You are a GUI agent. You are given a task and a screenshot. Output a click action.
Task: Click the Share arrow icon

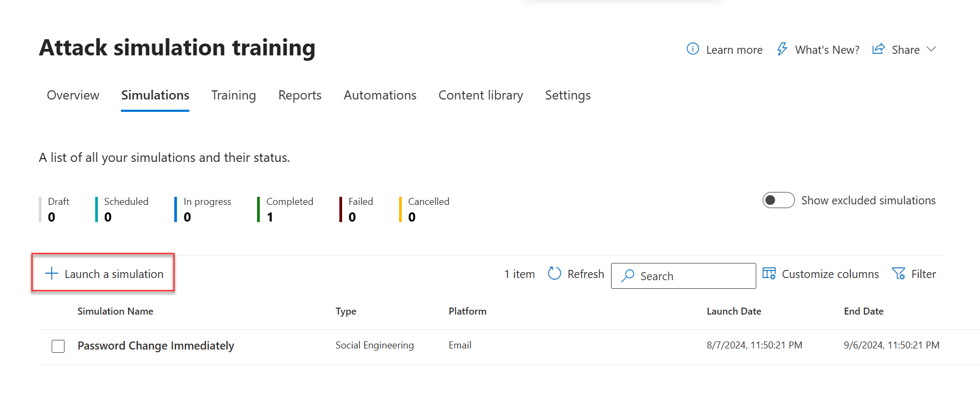click(x=878, y=49)
